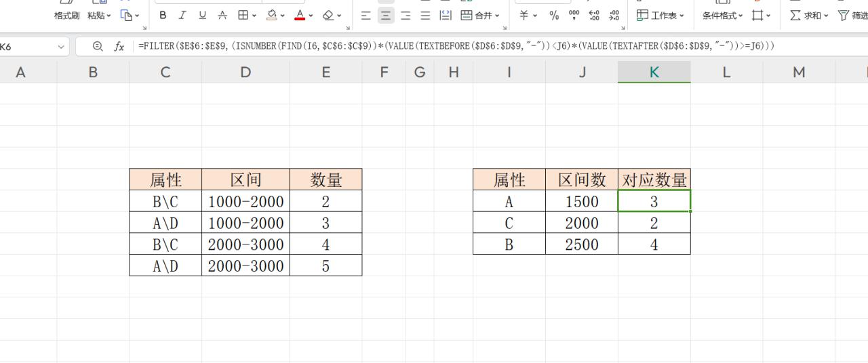868x363 pixels.
Task: Select the first 1000-2000 range cell
Action: pos(245,201)
